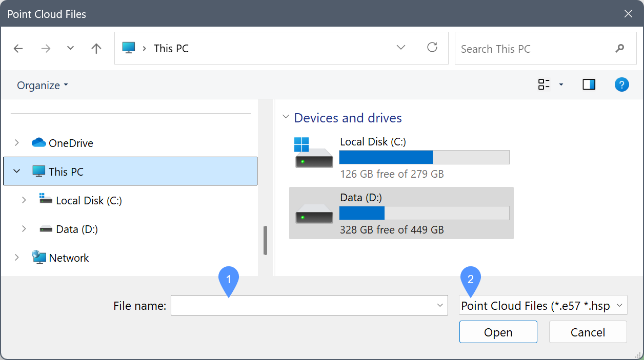Collapse the This PC tree node
The image size is (644, 360).
(17, 172)
